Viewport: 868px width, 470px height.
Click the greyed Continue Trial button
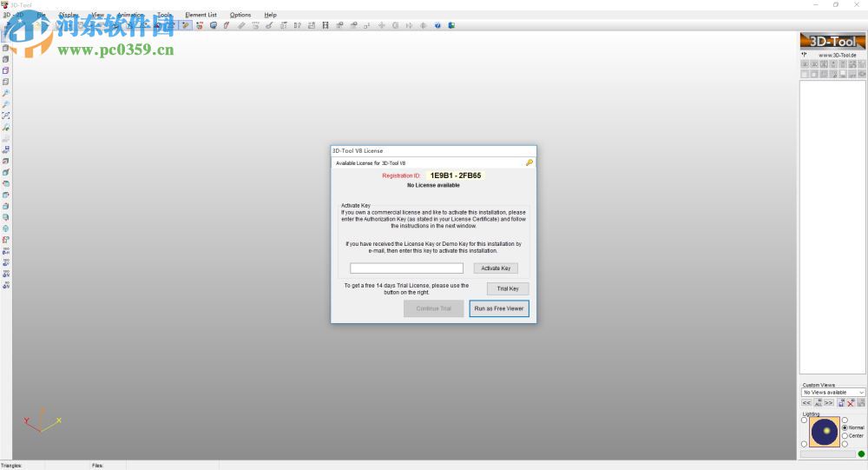click(433, 308)
